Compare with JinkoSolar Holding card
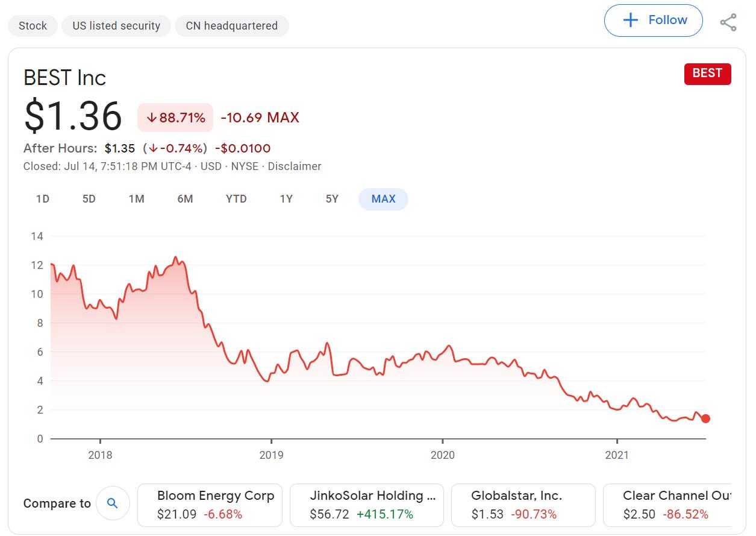The height and width of the screenshot is (536, 756). point(366,505)
